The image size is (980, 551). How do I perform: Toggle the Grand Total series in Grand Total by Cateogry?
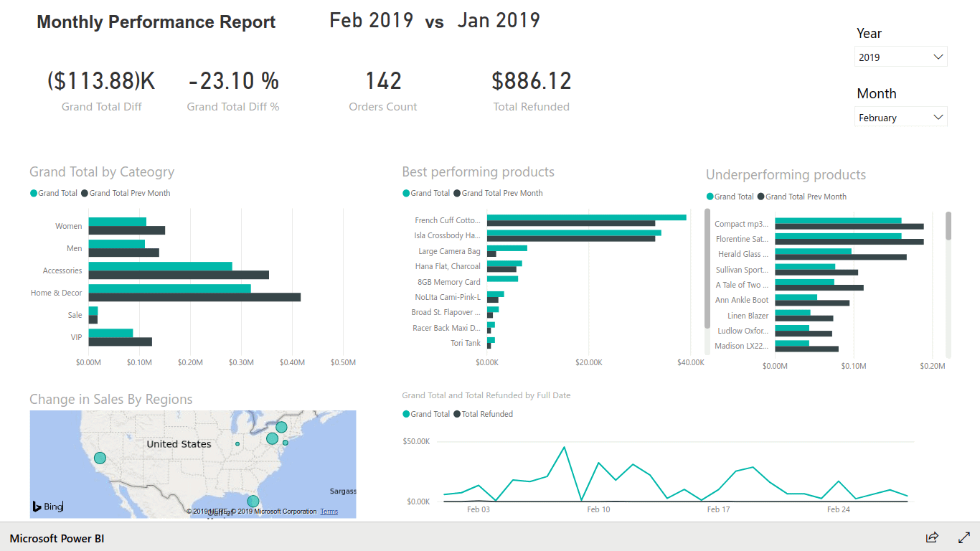pos(32,192)
